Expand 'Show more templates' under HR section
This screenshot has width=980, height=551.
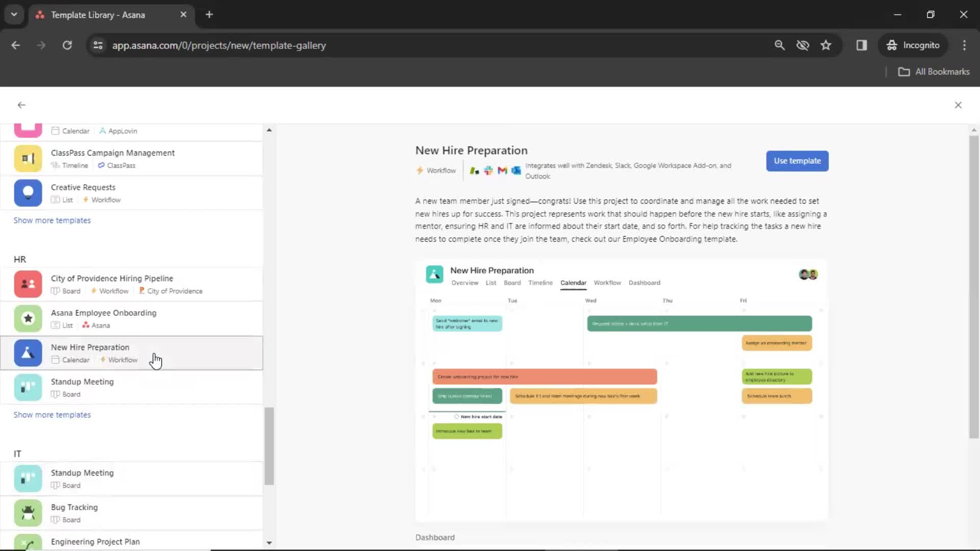tap(52, 414)
